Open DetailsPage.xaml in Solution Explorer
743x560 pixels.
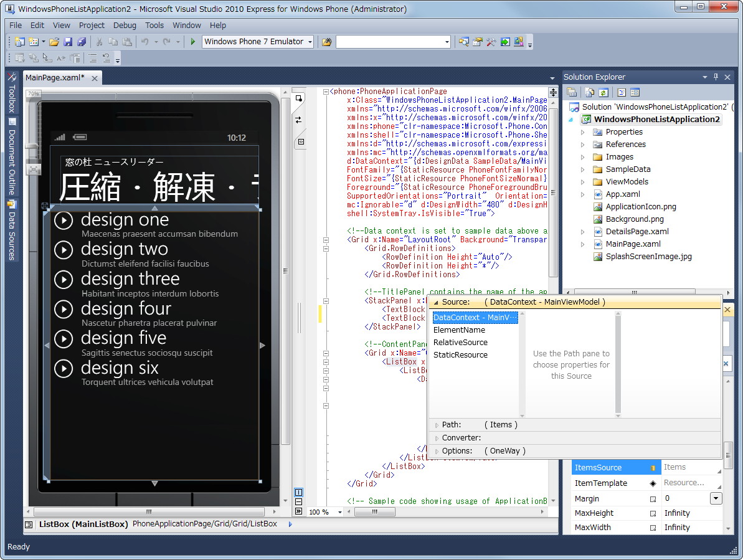point(637,231)
